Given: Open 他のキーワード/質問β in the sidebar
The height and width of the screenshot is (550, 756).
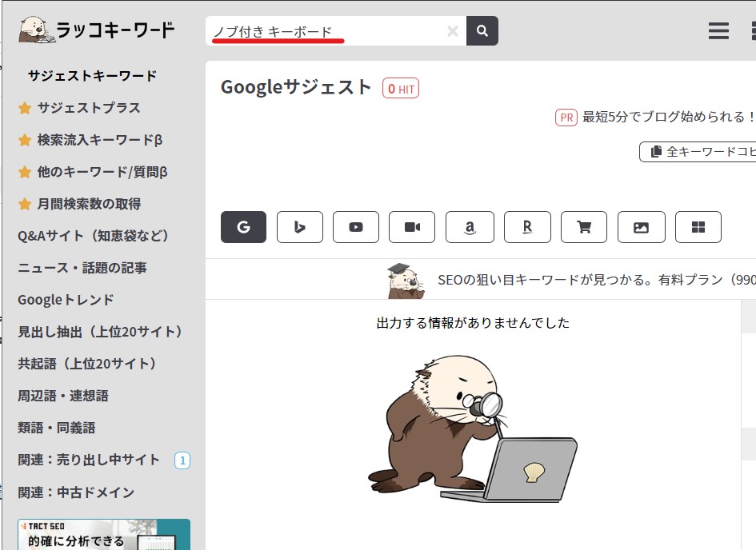Looking at the screenshot, I should (x=102, y=172).
